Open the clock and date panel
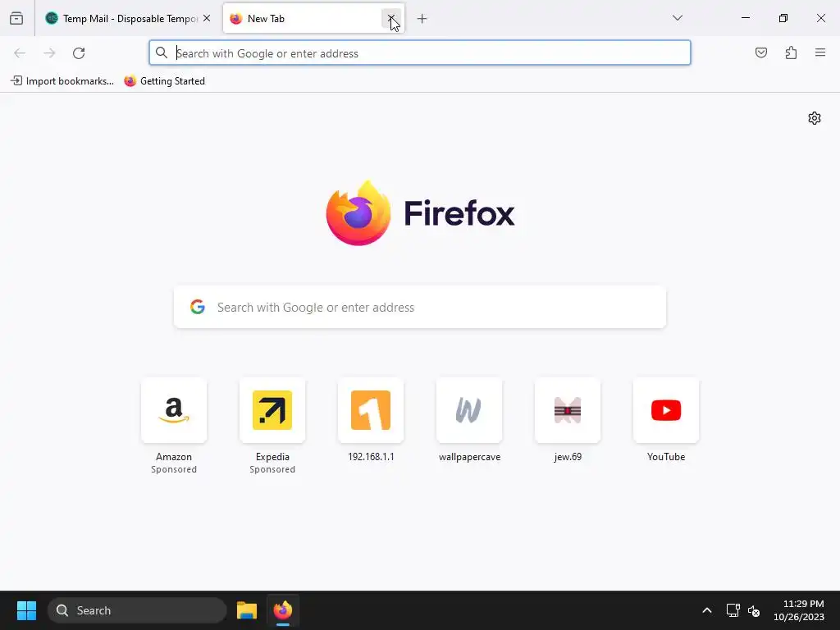The width and height of the screenshot is (840, 630). click(798, 610)
